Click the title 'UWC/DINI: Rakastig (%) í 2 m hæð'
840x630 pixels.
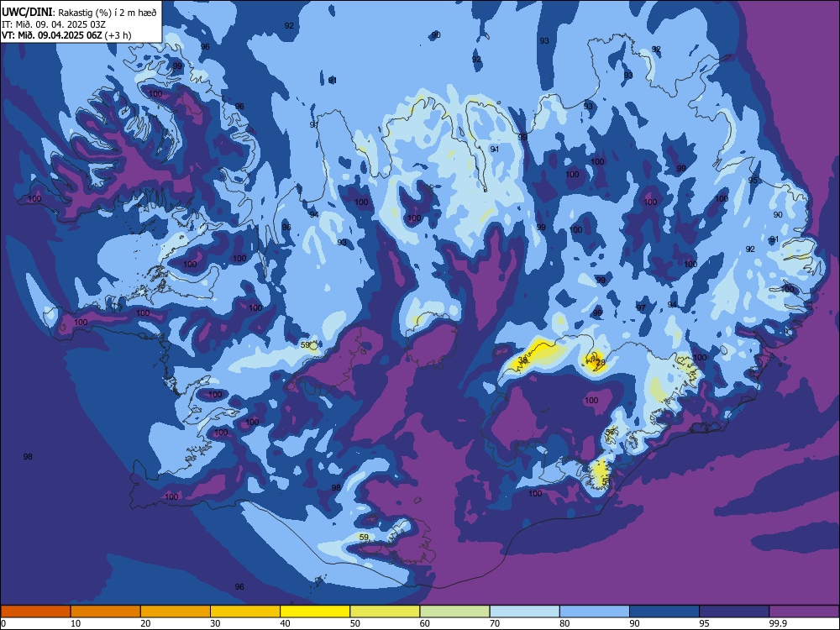(79, 13)
